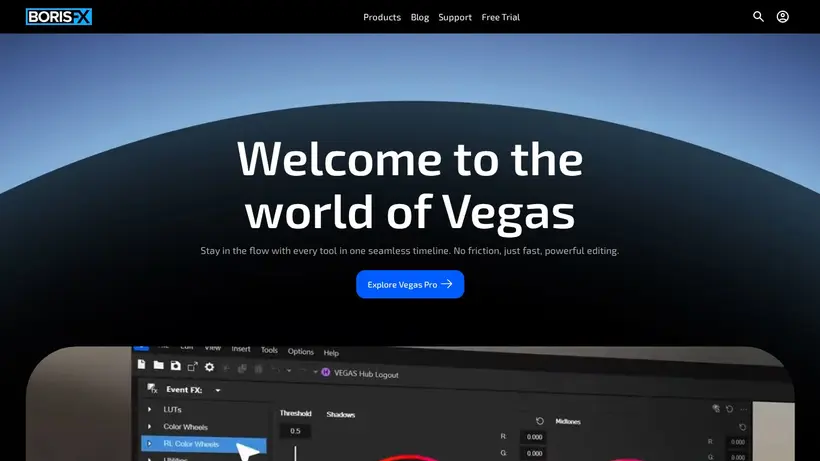This screenshot has height=461, width=820.
Task: Select the RL Color Wheels row
Action: tap(203, 444)
